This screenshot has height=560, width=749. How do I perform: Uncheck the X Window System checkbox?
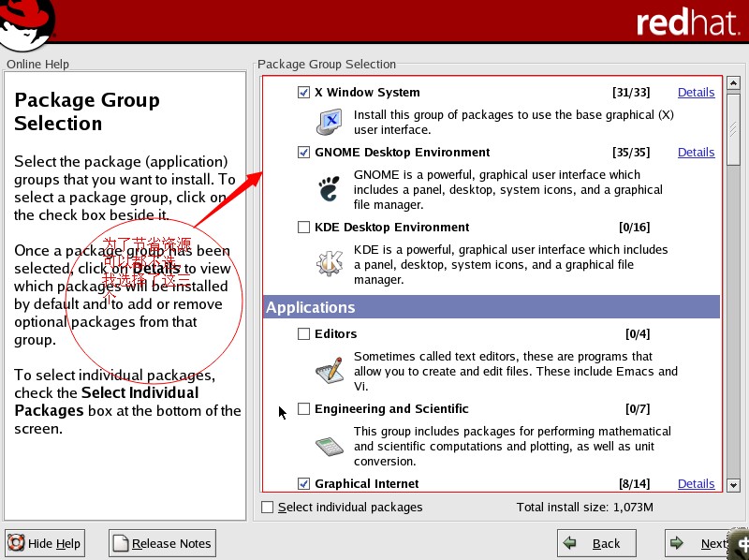303,92
